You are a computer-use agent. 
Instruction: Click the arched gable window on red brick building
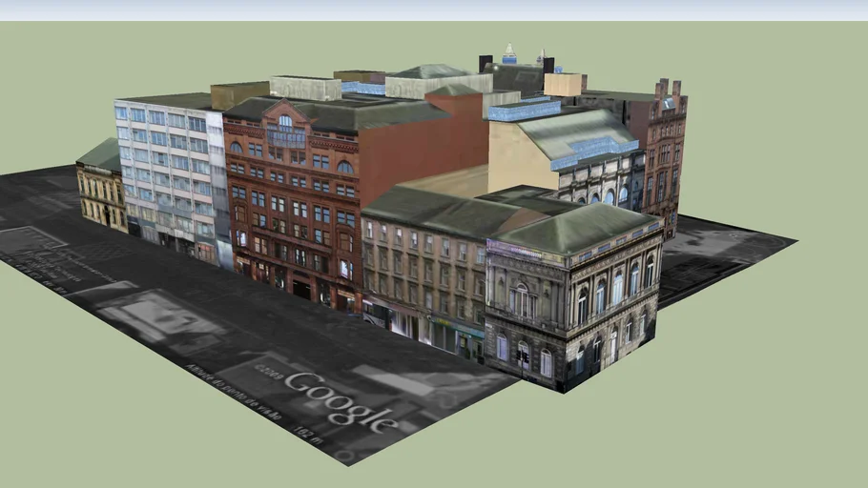[285, 122]
